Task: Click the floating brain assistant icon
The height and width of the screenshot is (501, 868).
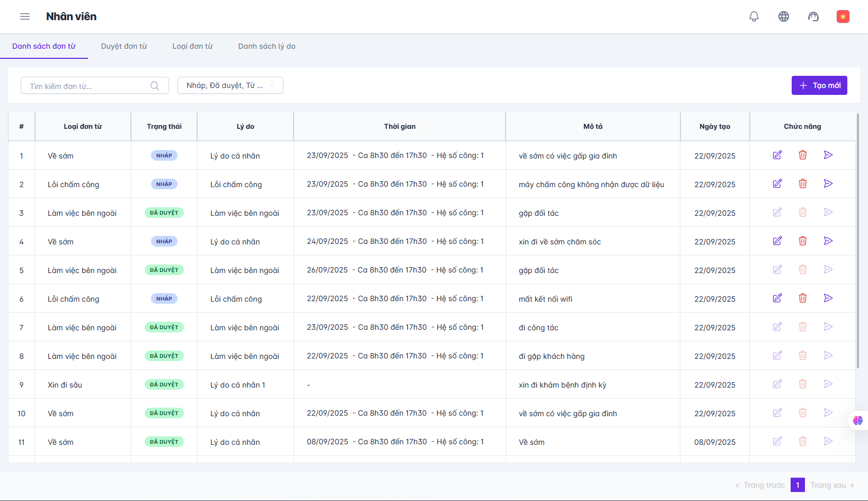Action: 857,420
